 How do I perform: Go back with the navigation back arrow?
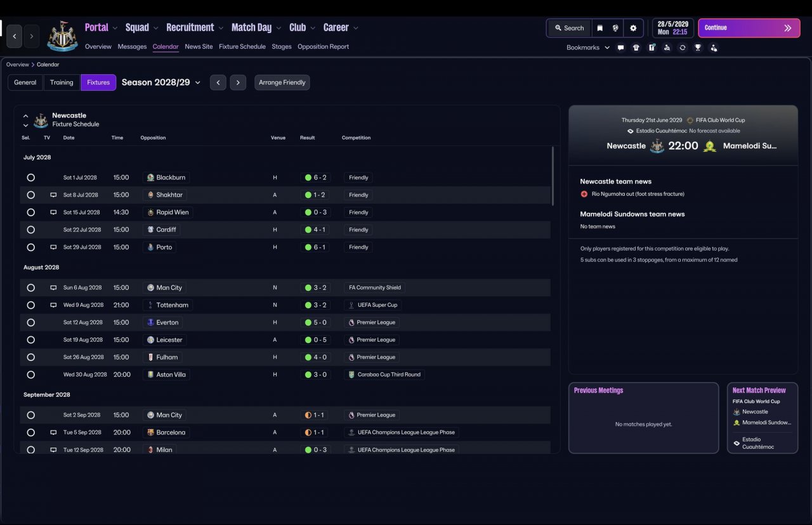coord(15,36)
